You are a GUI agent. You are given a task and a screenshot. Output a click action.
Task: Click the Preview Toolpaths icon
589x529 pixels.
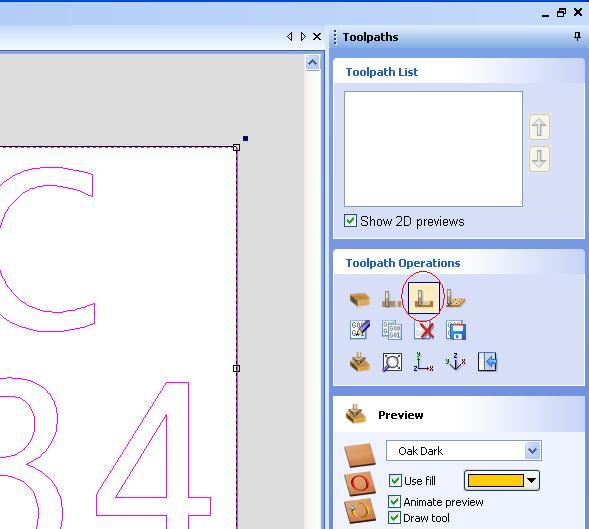tap(360, 362)
